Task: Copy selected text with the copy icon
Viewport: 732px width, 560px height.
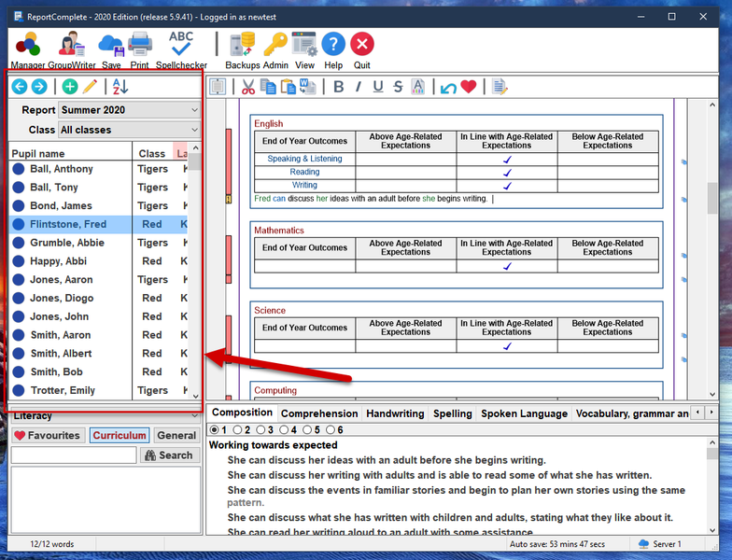Action: point(268,87)
